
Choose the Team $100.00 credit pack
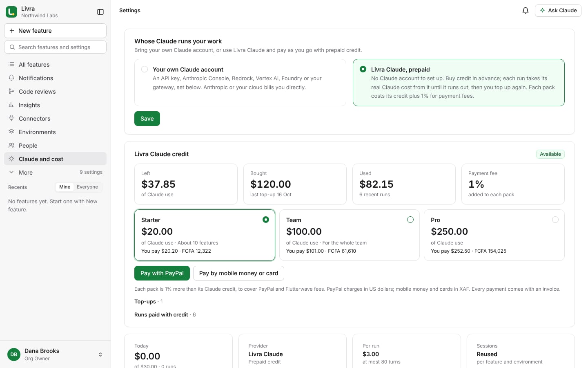pos(350,235)
